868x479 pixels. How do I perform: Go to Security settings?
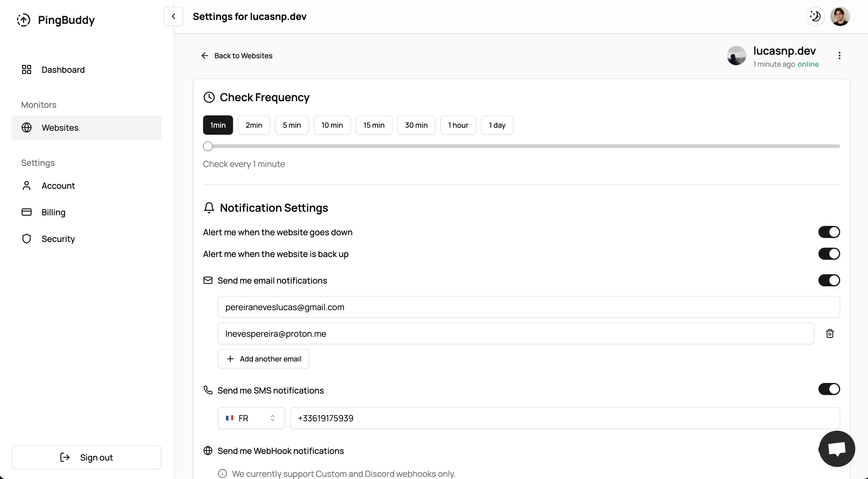click(86, 239)
